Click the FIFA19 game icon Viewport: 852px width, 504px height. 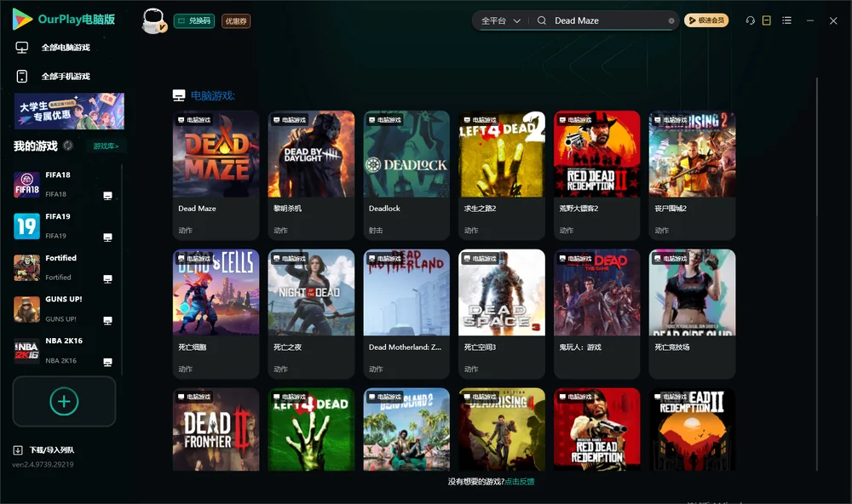(x=26, y=226)
